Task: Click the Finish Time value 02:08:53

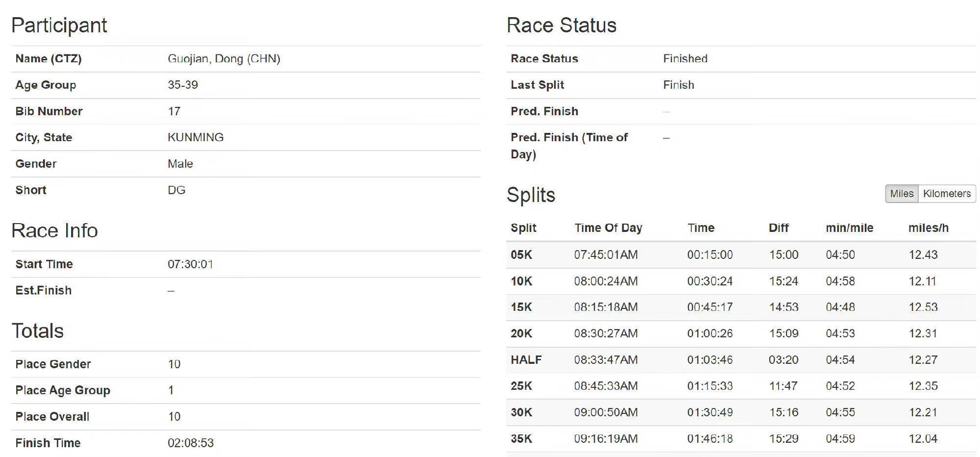Action: click(190, 443)
